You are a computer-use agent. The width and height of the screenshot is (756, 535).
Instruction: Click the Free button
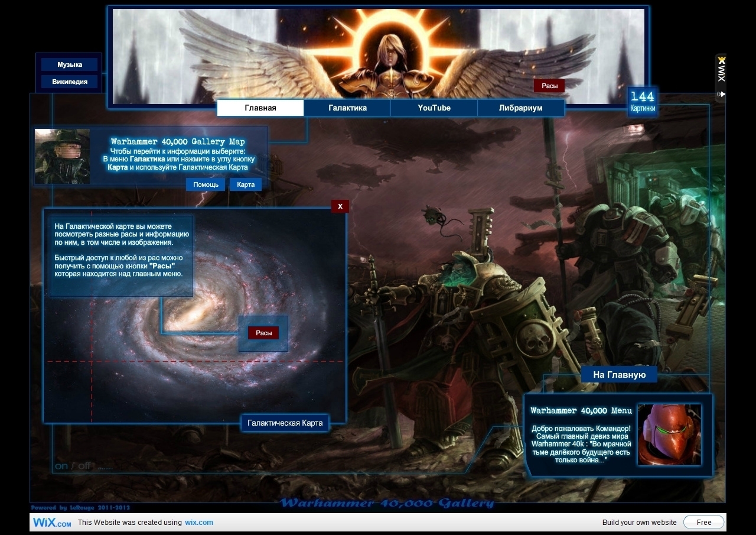(x=703, y=522)
